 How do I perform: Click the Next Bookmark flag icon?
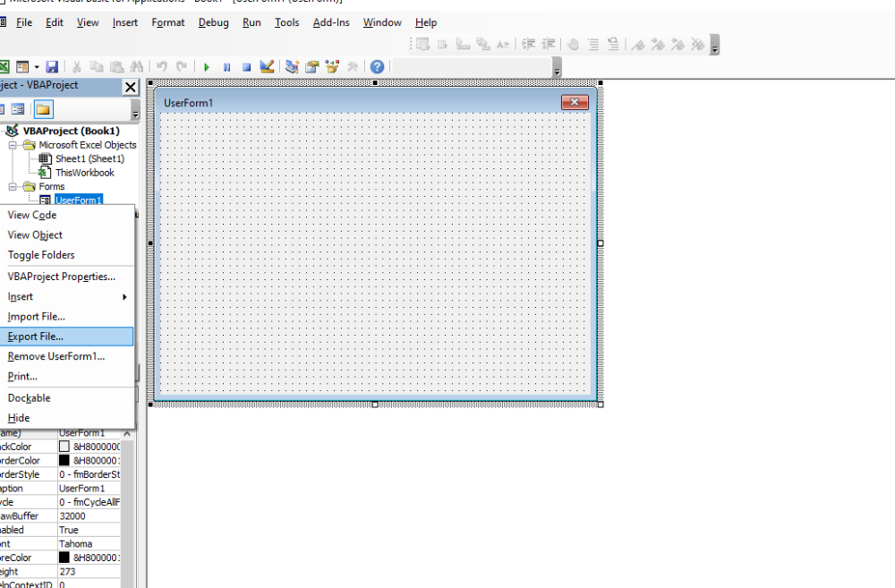click(x=658, y=44)
